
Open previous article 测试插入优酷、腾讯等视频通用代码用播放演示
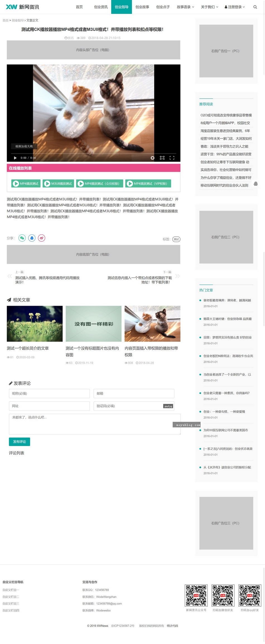(x=47, y=280)
